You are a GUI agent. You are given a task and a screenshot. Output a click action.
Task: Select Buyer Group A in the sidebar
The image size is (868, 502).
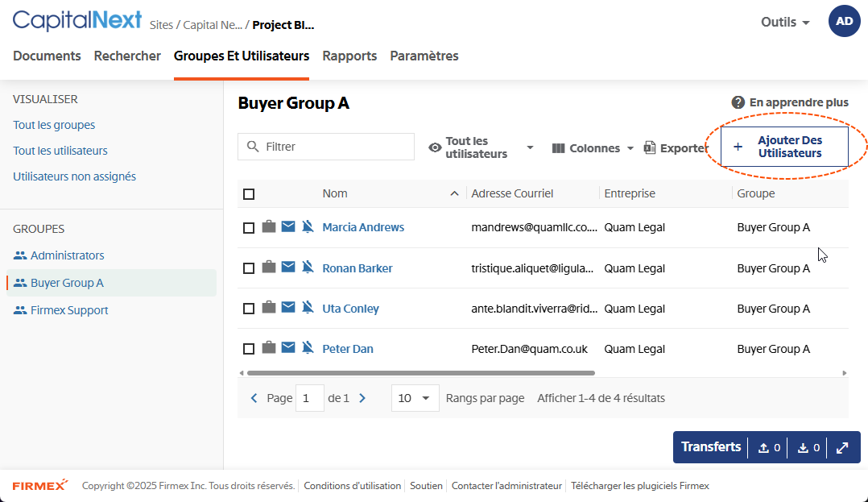(111, 283)
